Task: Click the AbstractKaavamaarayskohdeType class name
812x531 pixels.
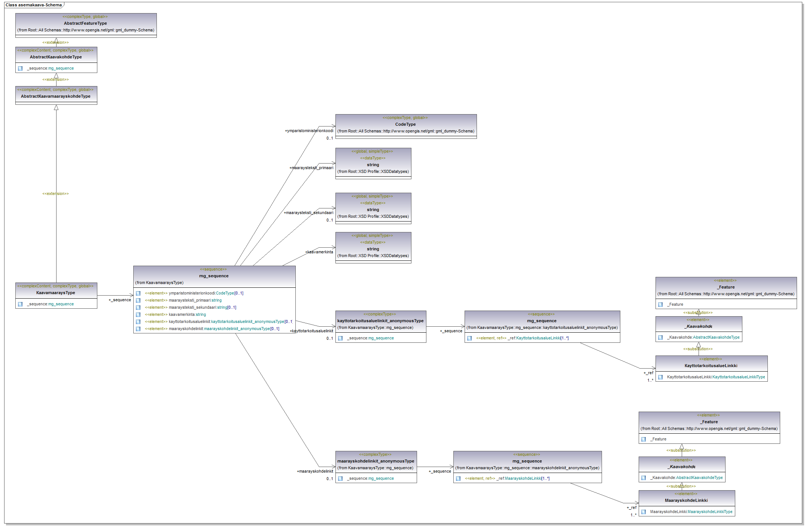Action: 56,96
